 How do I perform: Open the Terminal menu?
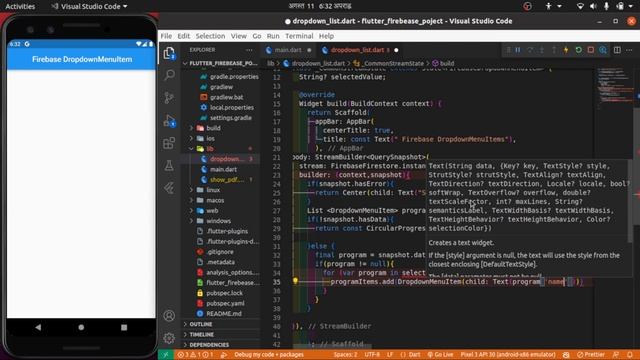coord(299,36)
